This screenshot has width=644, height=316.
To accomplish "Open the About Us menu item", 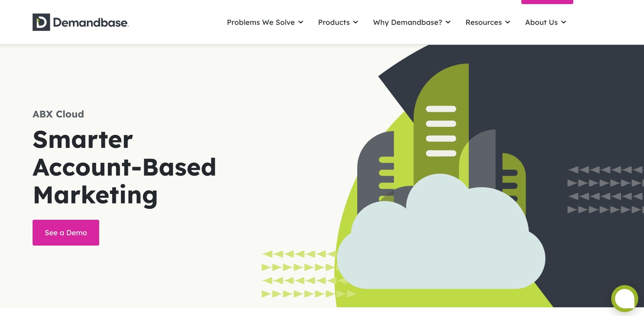I will (x=542, y=23).
